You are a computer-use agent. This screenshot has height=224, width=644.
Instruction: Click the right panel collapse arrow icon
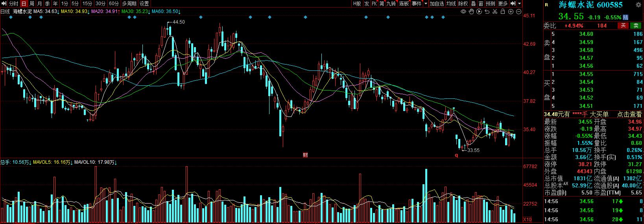click(513, 4)
